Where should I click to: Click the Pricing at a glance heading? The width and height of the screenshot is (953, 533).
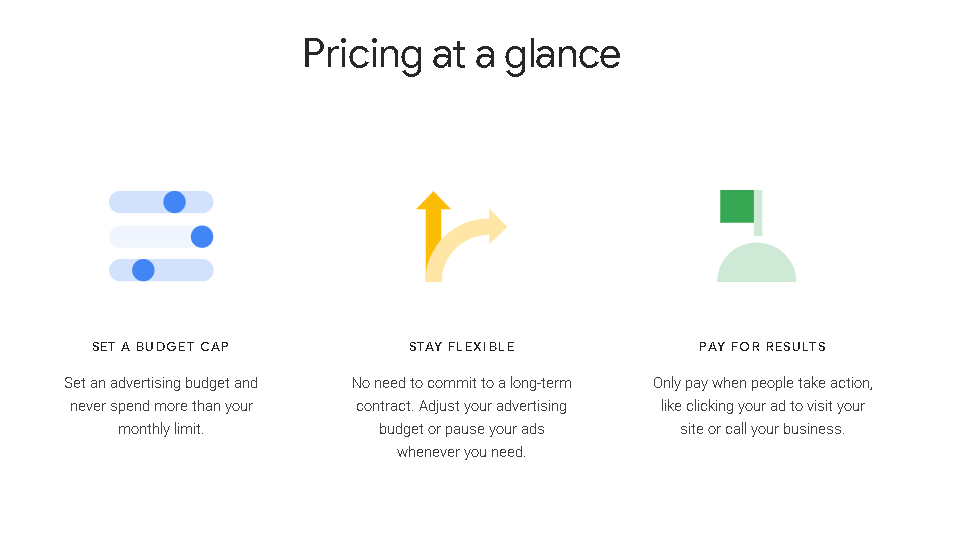pyautogui.click(x=461, y=55)
